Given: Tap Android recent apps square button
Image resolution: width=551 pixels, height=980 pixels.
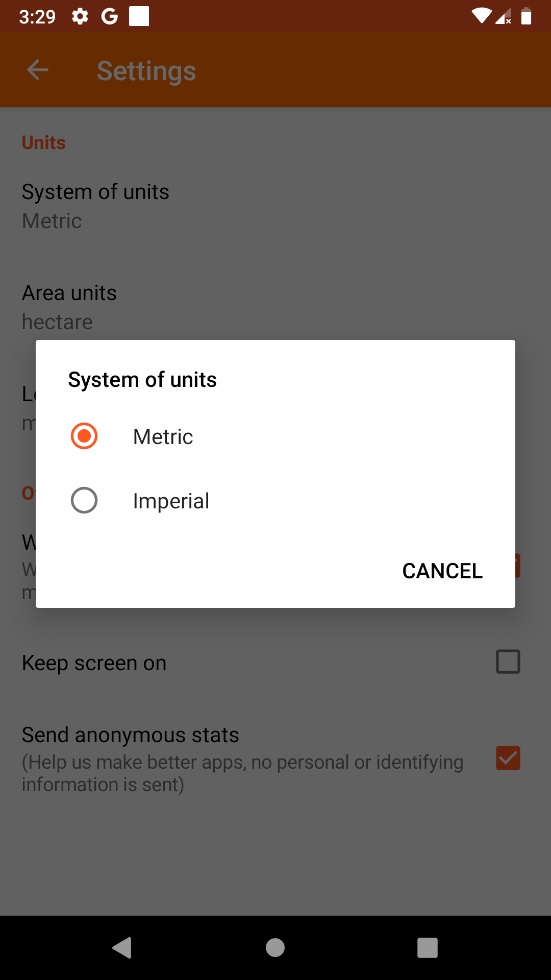Looking at the screenshot, I should tap(428, 948).
